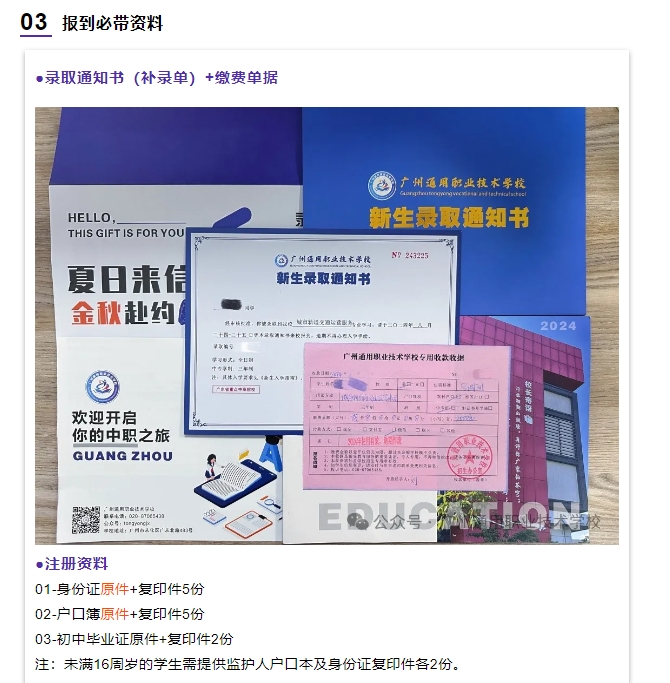Click the purple bullet before 注册资料
The width and height of the screenshot is (670, 683).
point(40,565)
